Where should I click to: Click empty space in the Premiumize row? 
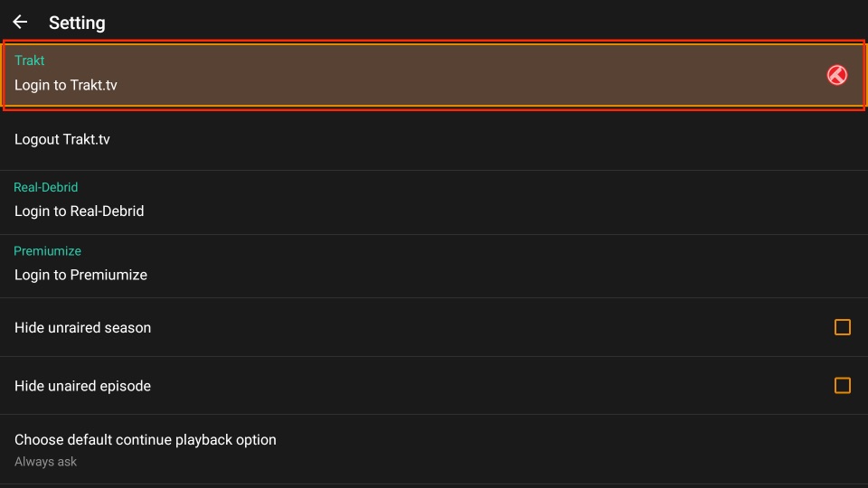(452, 266)
